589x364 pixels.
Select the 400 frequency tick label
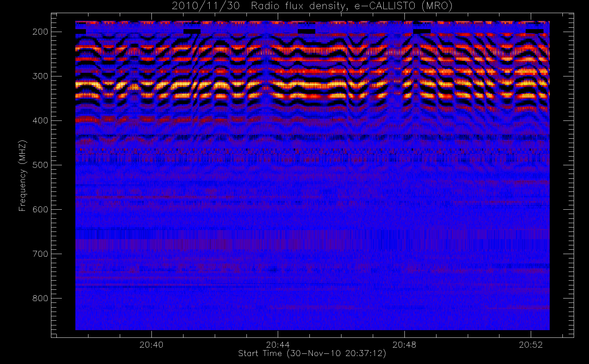40,120
